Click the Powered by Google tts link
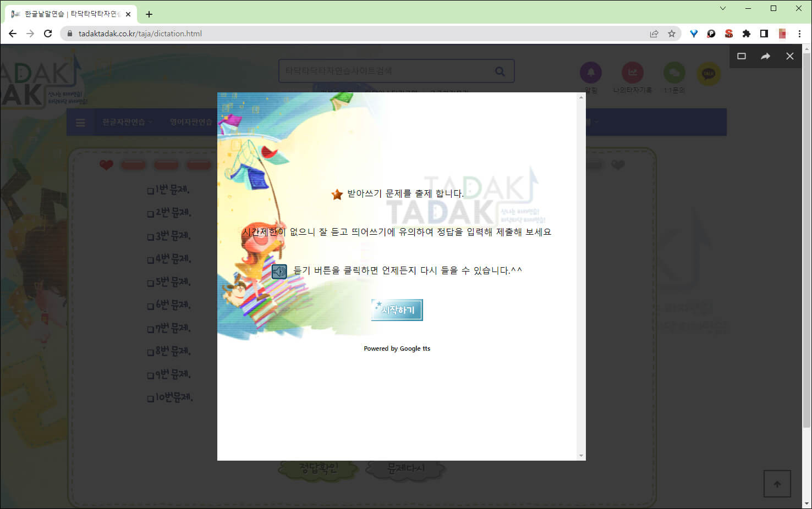Viewport: 812px width, 509px height. tap(397, 348)
